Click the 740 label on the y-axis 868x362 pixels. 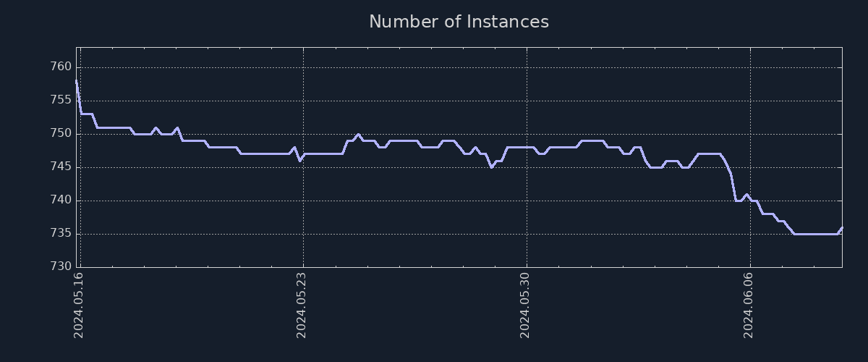[59, 201]
